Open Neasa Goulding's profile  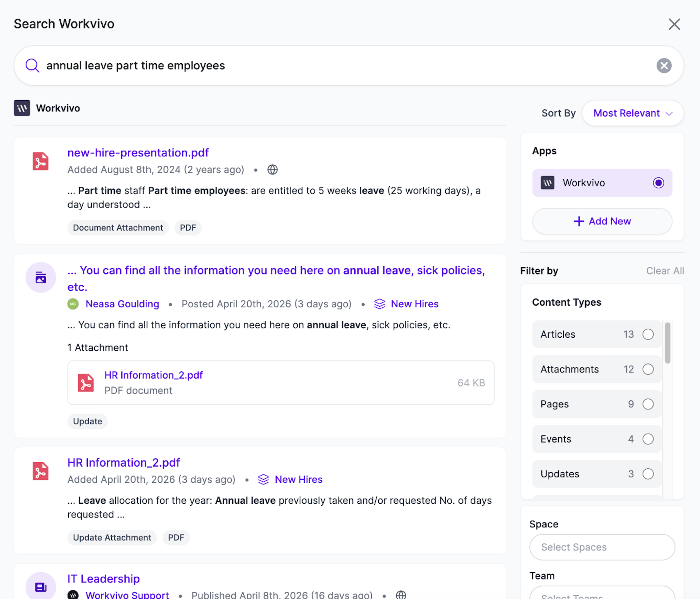(x=122, y=304)
